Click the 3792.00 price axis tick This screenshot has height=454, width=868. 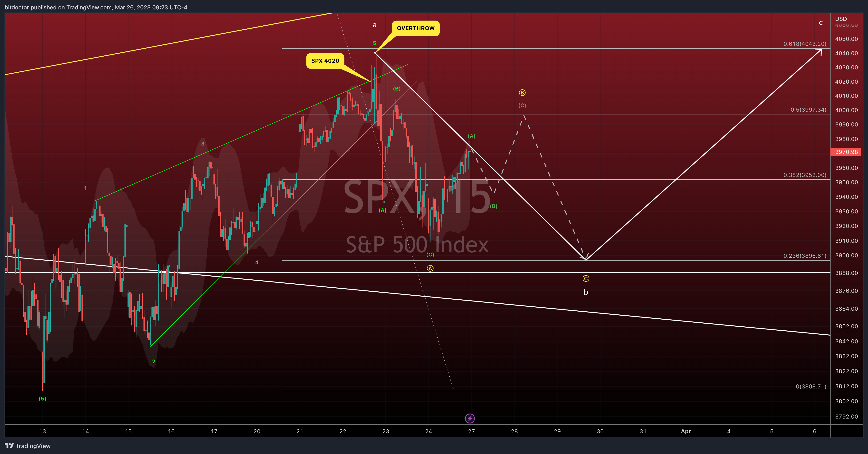(x=846, y=417)
